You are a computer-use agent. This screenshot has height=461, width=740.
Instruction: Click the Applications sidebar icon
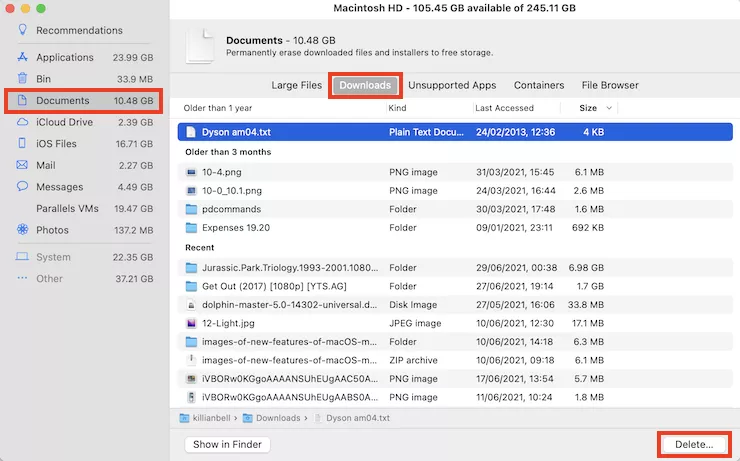tap(22, 57)
